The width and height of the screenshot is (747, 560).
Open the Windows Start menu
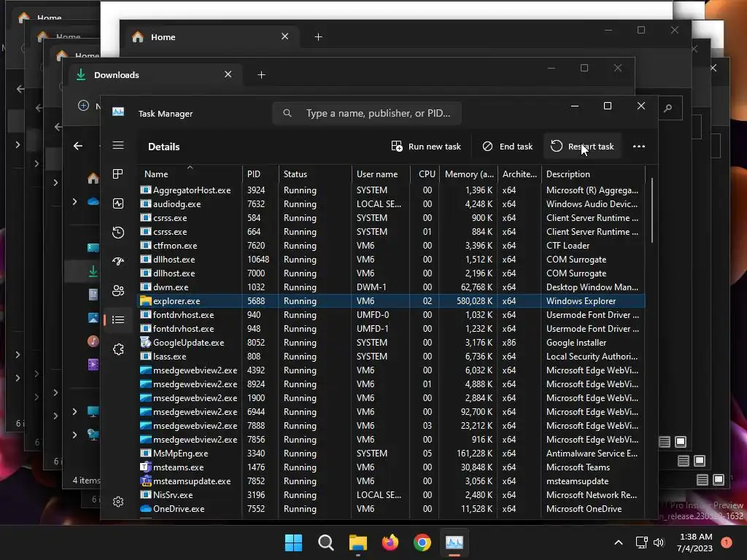pos(293,542)
